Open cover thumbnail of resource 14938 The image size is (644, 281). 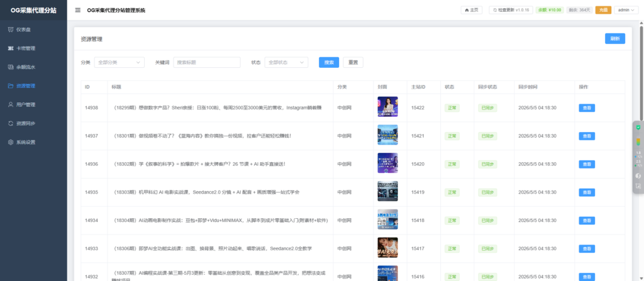pyautogui.click(x=387, y=107)
